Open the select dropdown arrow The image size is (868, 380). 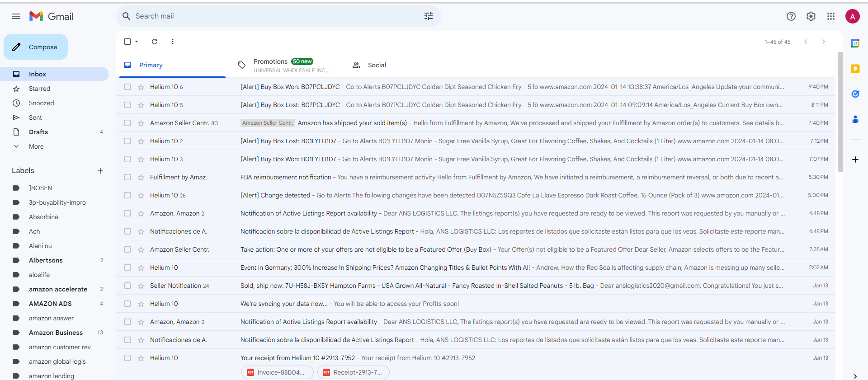pos(137,42)
